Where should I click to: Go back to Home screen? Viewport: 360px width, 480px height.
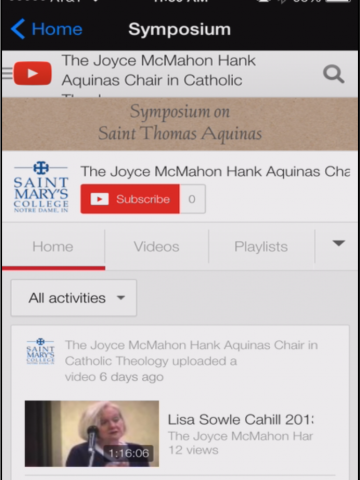pos(47,29)
